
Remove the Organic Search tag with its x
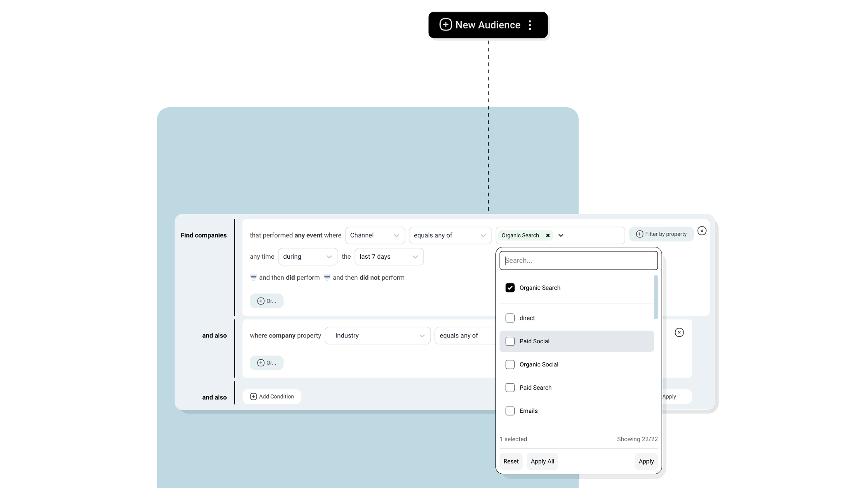[x=548, y=236]
